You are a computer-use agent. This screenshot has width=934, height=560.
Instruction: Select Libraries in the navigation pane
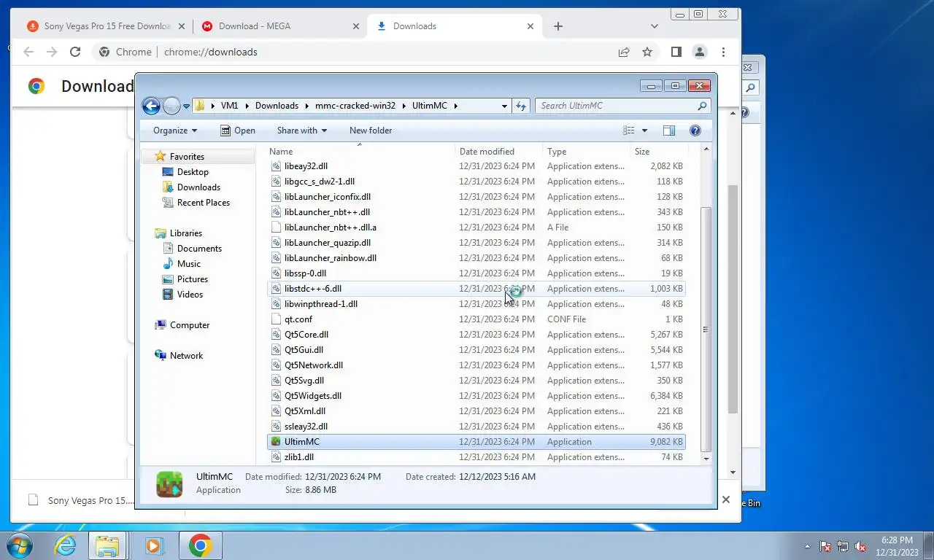[186, 233]
